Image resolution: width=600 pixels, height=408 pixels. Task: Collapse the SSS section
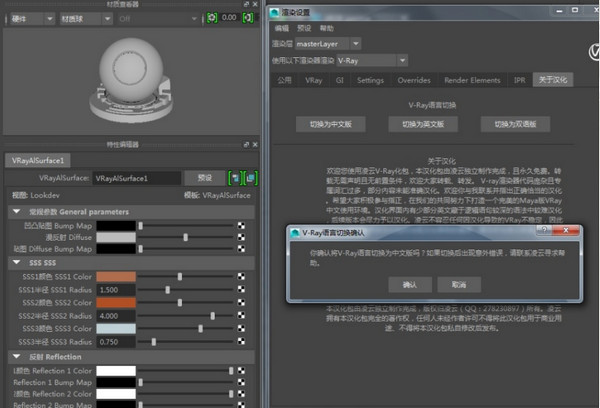tap(14, 262)
